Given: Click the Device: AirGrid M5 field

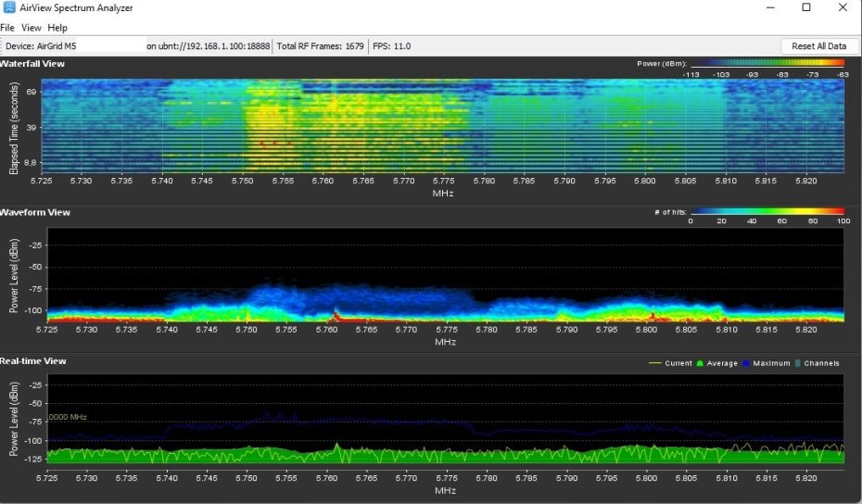Looking at the screenshot, I should click(x=72, y=45).
